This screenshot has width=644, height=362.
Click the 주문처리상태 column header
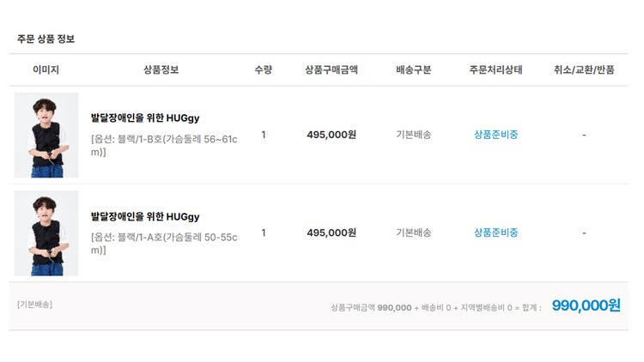(495, 70)
